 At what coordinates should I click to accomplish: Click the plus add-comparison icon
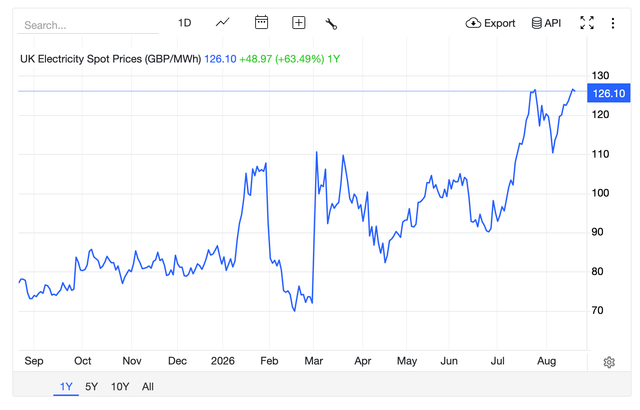(x=299, y=22)
